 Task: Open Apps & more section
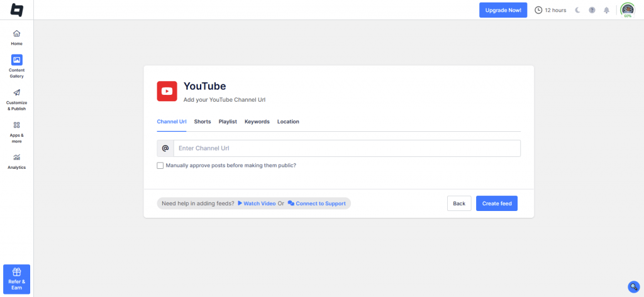pos(17,132)
